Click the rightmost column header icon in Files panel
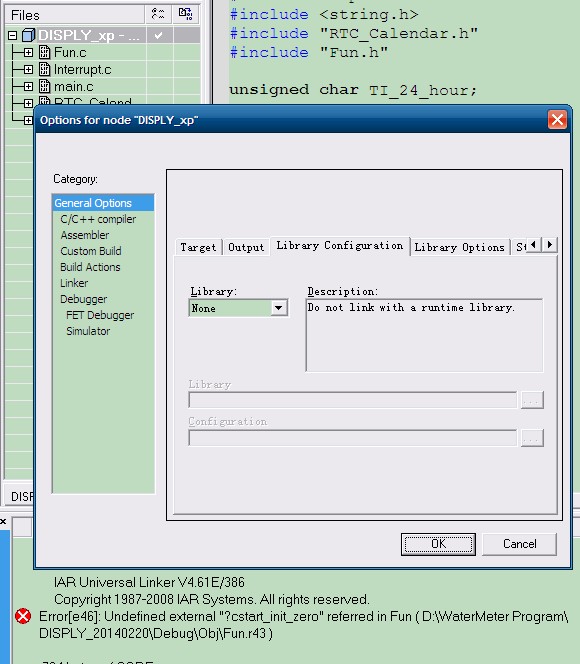 point(185,14)
